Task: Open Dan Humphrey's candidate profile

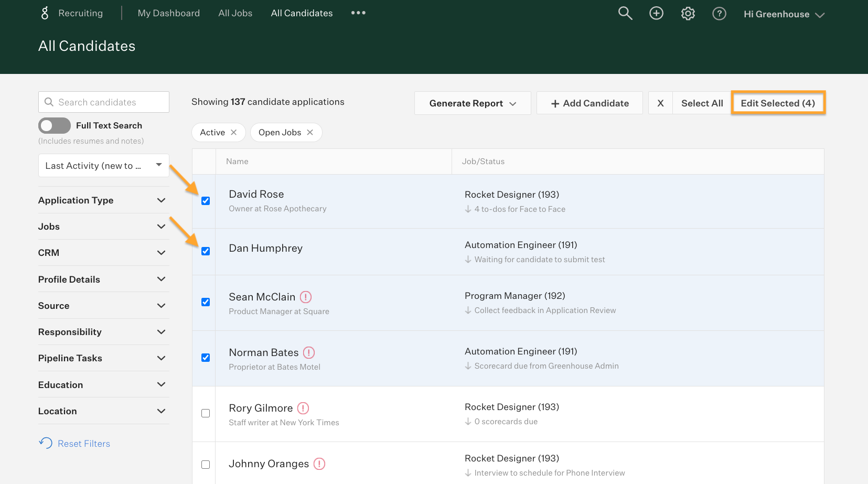Action: [x=265, y=248]
